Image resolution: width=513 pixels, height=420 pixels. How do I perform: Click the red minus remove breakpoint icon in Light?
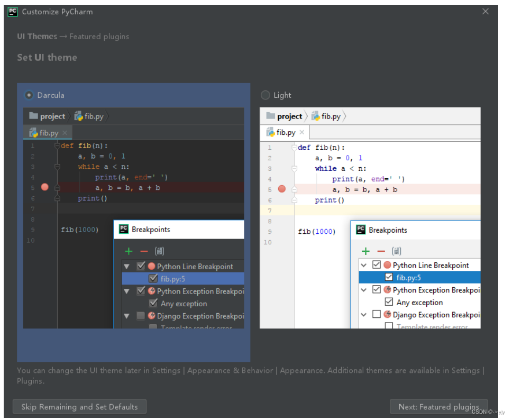coord(381,251)
